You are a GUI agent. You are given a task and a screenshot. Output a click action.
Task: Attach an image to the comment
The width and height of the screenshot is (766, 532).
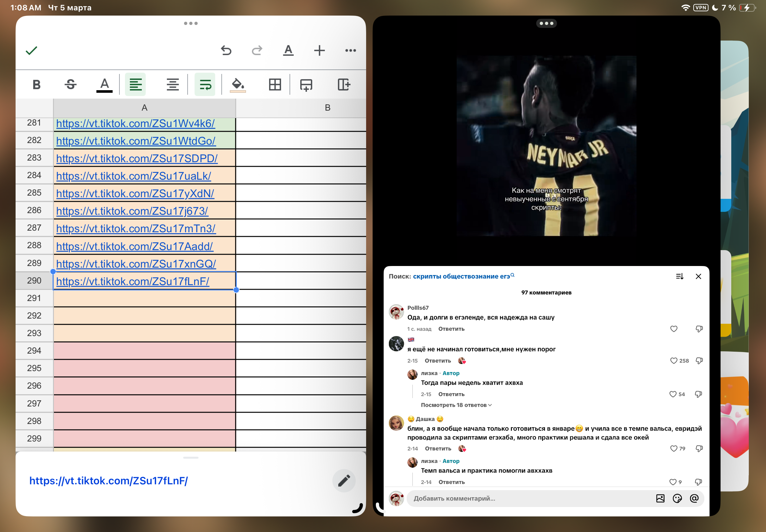[660, 498]
